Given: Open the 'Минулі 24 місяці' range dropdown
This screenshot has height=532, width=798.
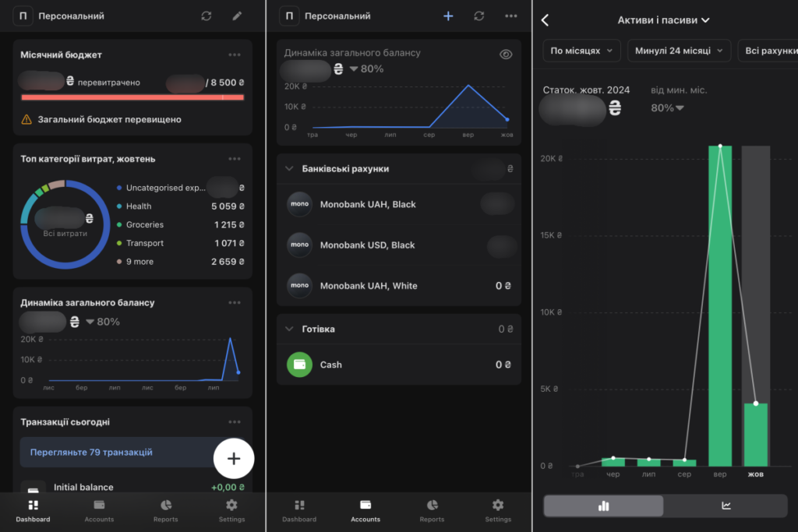Looking at the screenshot, I should click(678, 51).
